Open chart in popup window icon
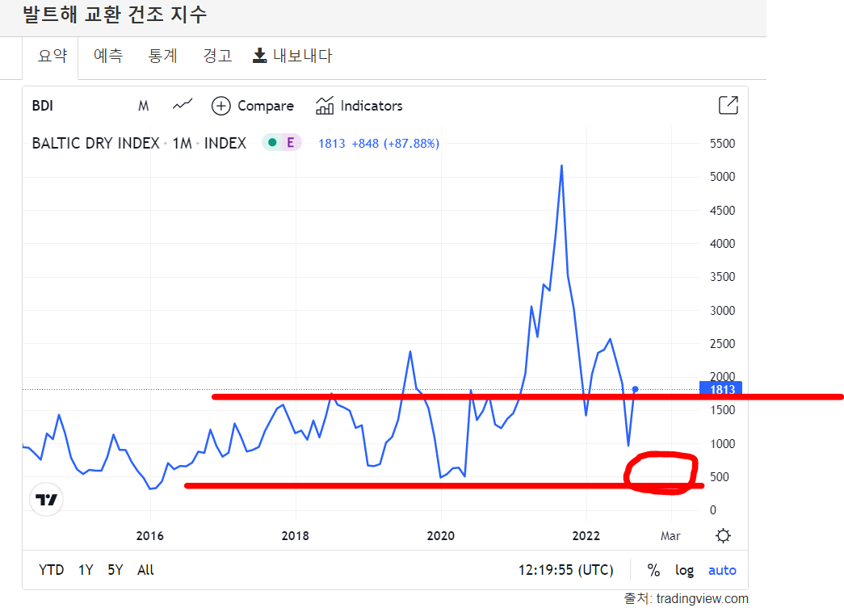844x616 pixels. [x=729, y=105]
